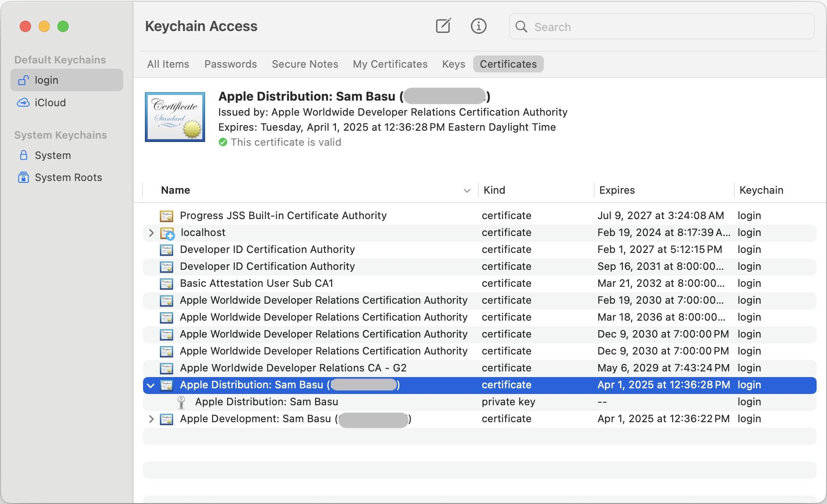Select Progress JSS Built-in Certificate Authority row
Image resolution: width=827 pixels, height=504 pixels.
[480, 216]
